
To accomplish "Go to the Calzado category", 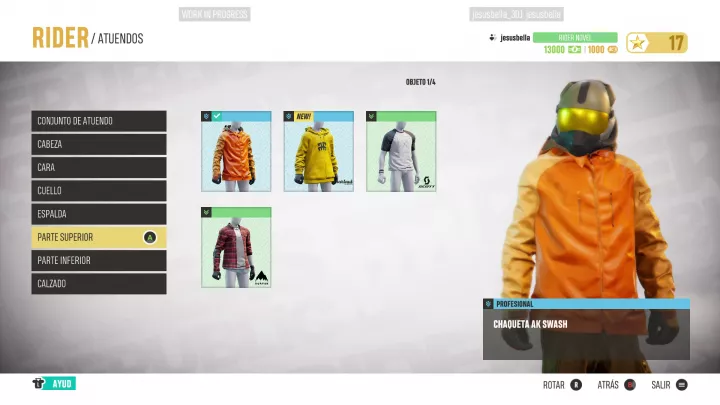I will click(98, 283).
